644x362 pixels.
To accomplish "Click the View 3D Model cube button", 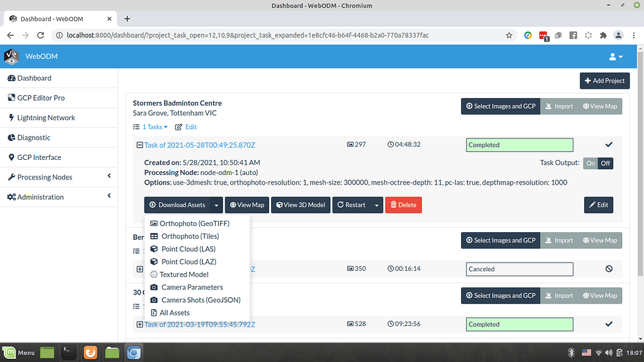I will pyautogui.click(x=300, y=205).
